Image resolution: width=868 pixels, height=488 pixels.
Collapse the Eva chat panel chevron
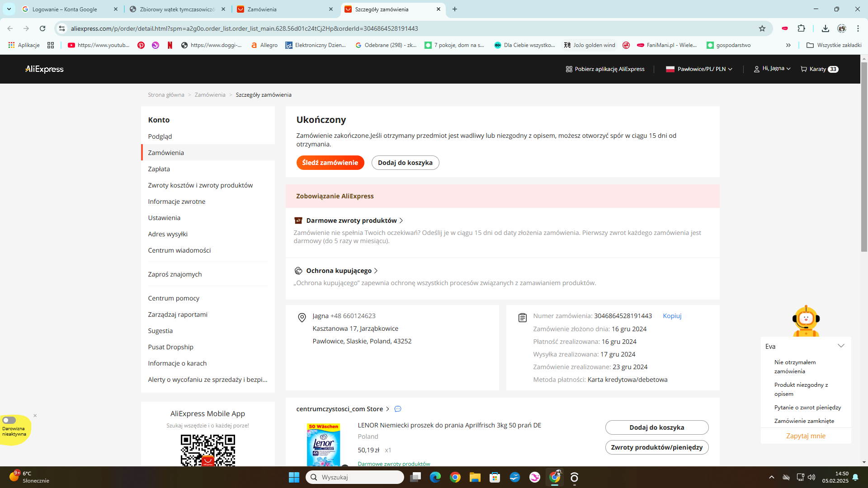841,346
